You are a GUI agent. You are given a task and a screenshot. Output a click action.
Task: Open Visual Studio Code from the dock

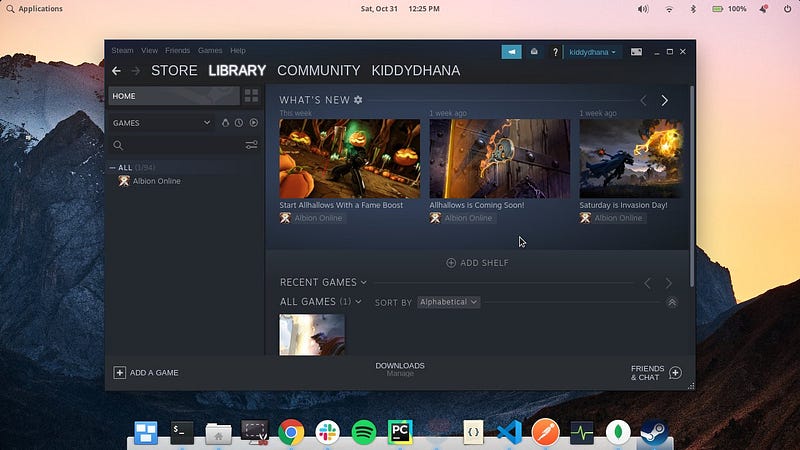coord(509,433)
